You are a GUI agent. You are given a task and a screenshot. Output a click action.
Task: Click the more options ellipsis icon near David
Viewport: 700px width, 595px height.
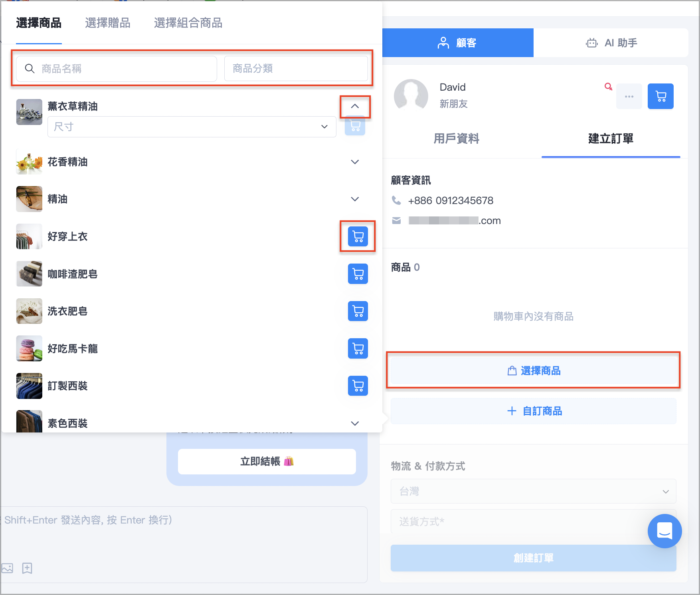(x=629, y=96)
